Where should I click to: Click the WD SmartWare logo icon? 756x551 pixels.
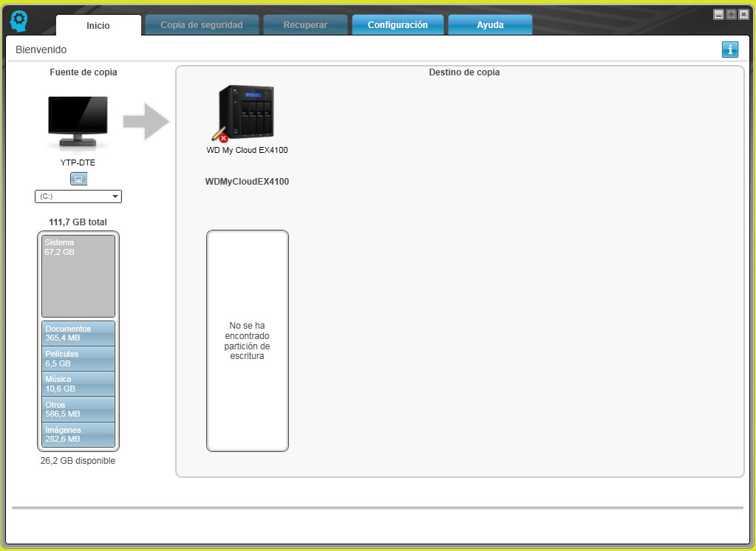point(18,20)
